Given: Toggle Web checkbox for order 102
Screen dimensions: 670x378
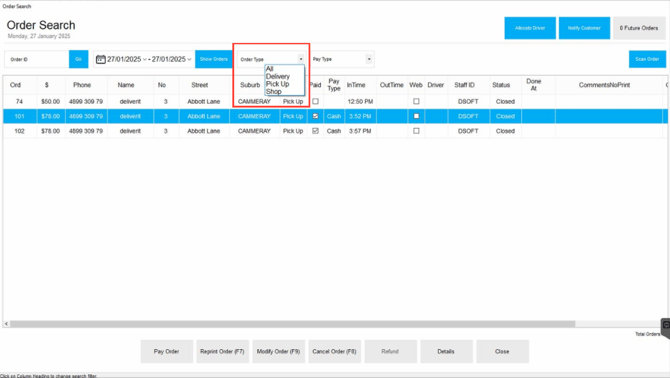Looking at the screenshot, I should point(416,131).
